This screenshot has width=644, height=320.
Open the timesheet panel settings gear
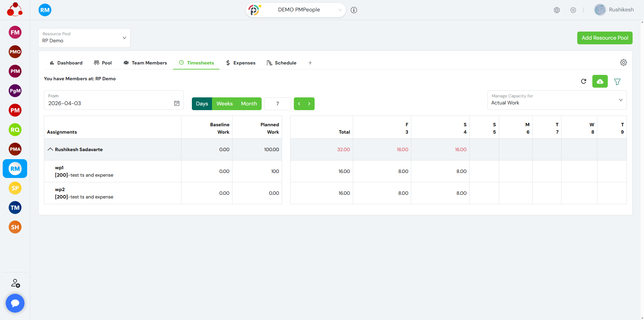tap(623, 62)
